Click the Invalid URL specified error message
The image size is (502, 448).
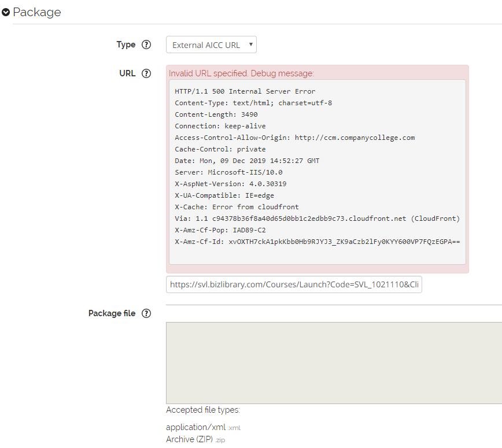(241, 73)
